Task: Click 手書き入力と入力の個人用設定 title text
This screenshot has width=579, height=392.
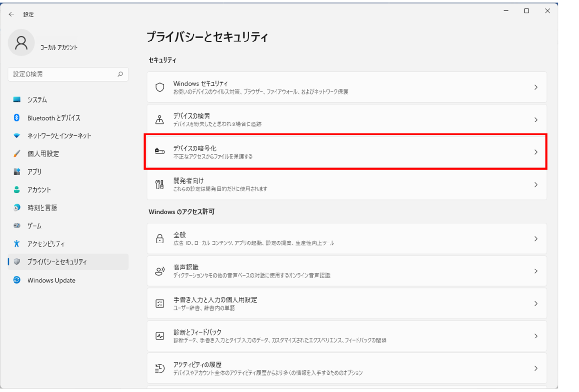Action: coord(215,299)
